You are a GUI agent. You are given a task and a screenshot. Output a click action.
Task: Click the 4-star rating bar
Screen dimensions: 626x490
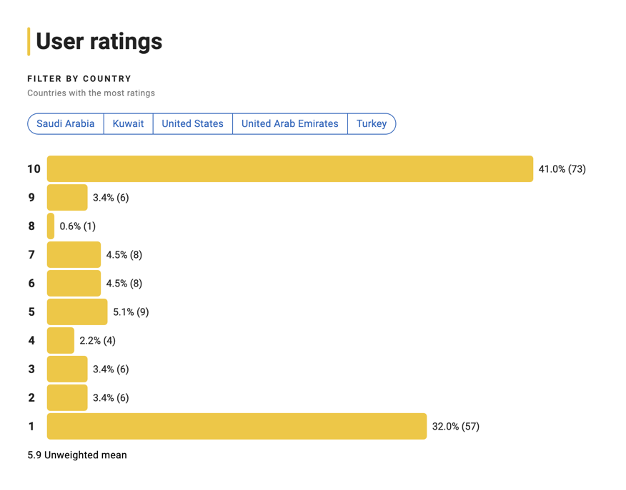(61, 341)
